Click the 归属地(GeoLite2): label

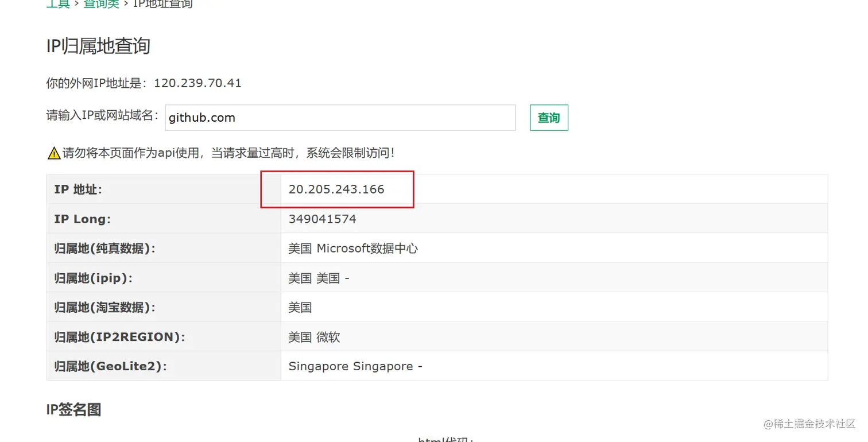click(111, 366)
